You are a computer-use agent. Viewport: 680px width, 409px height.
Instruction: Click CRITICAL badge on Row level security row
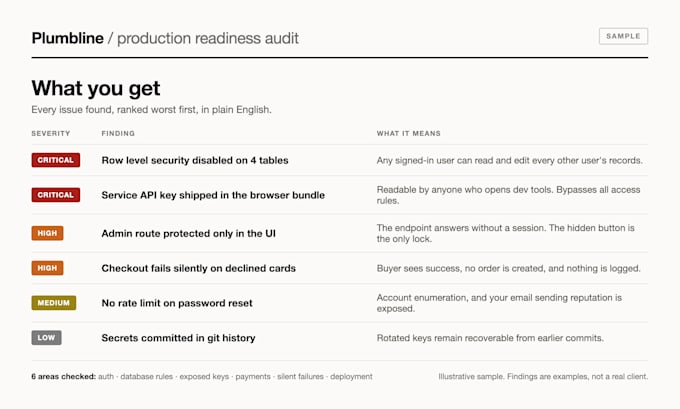(56, 160)
